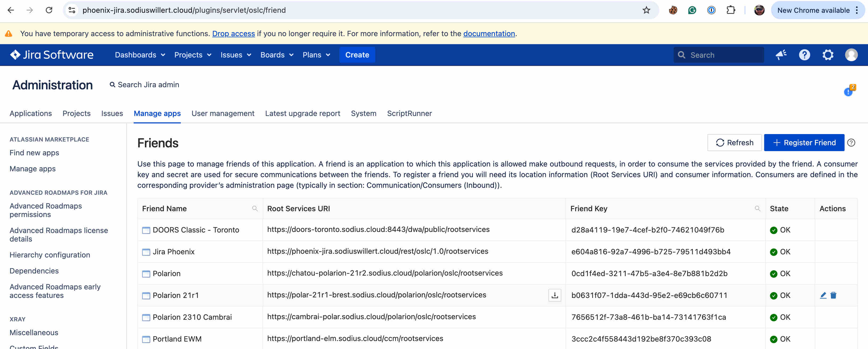The height and width of the screenshot is (349, 868).
Task: Open site information icon in address bar
Action: [72, 10]
